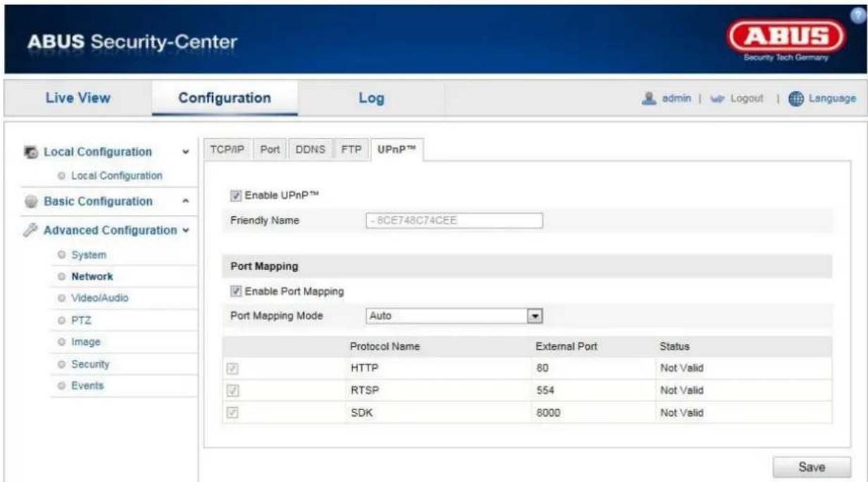Screen dimensions: 868x482
Task: Click the Protocol Name column header
Action: [x=385, y=347]
